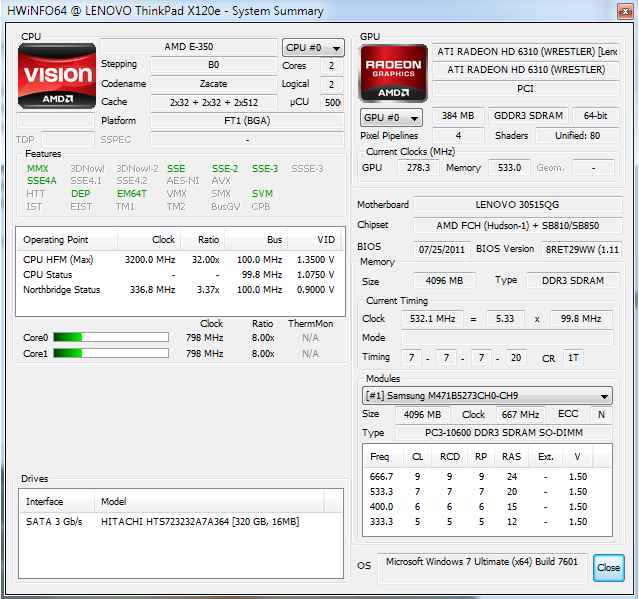Click the Unified: 80 shaders field

click(x=577, y=136)
